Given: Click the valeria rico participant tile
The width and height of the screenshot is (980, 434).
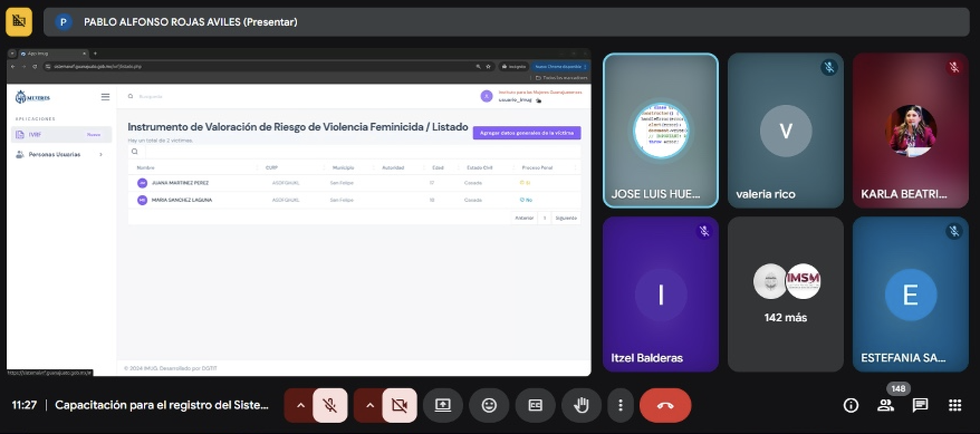Looking at the screenshot, I should 785,131.
